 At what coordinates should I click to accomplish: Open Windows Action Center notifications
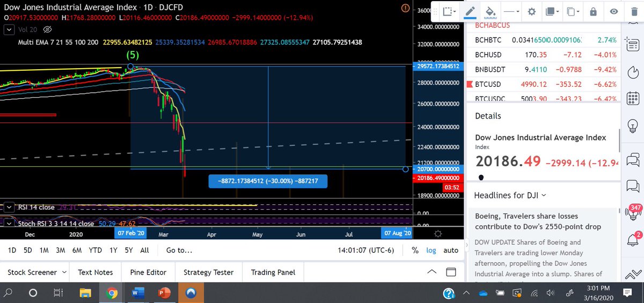(627, 293)
